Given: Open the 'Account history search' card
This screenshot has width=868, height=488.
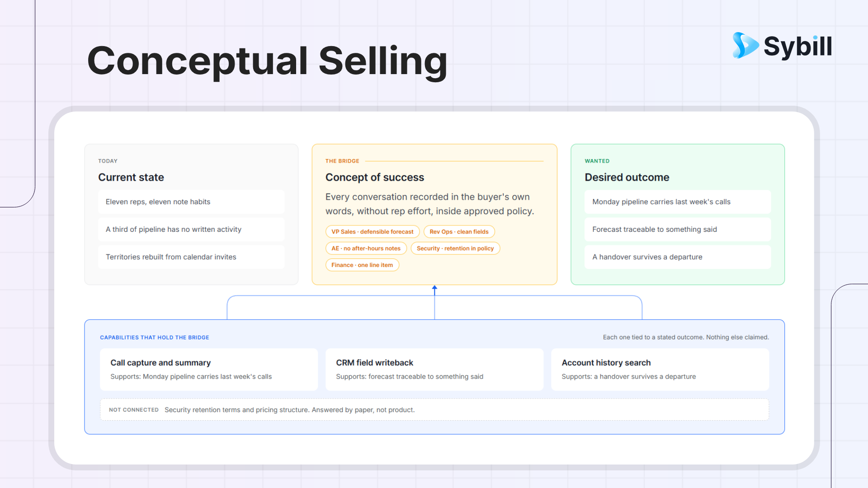Looking at the screenshot, I should pyautogui.click(x=660, y=370).
